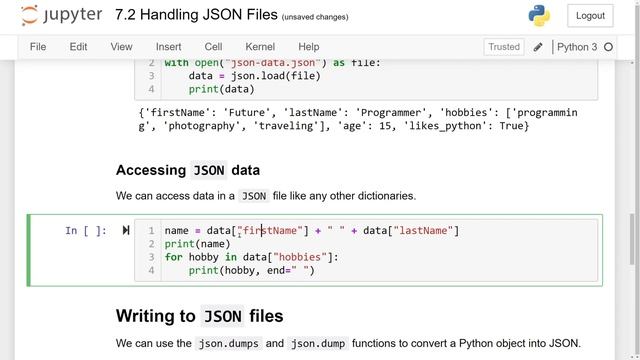Viewport: 640px width, 360px height.
Task: Rename notebook via title 7.2 Handling JSON Files
Action: [196, 15]
